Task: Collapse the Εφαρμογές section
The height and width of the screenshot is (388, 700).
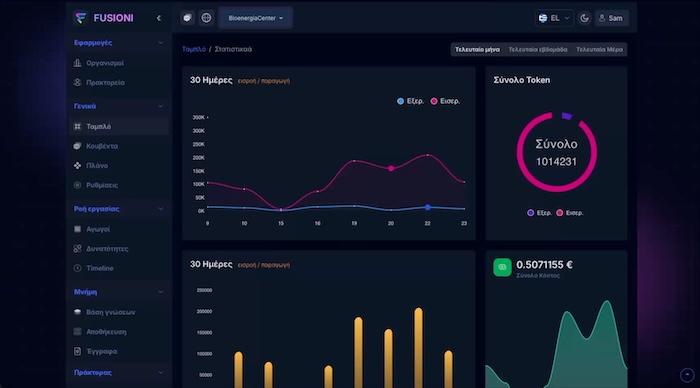Action: tap(160, 43)
